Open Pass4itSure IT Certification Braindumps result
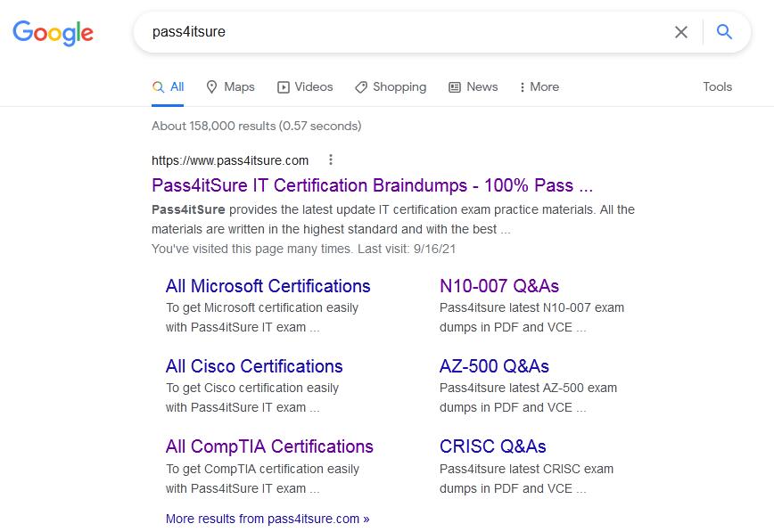 pyautogui.click(x=372, y=185)
